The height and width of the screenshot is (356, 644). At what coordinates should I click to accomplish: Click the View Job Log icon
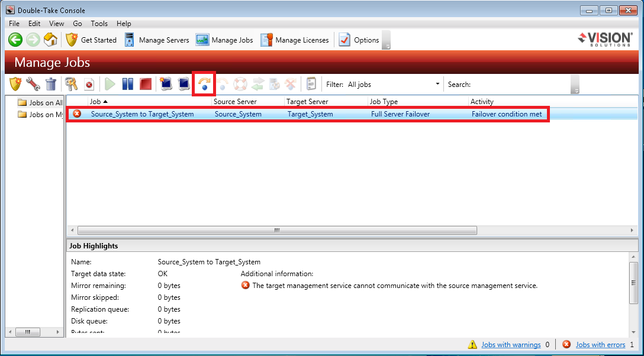click(311, 85)
